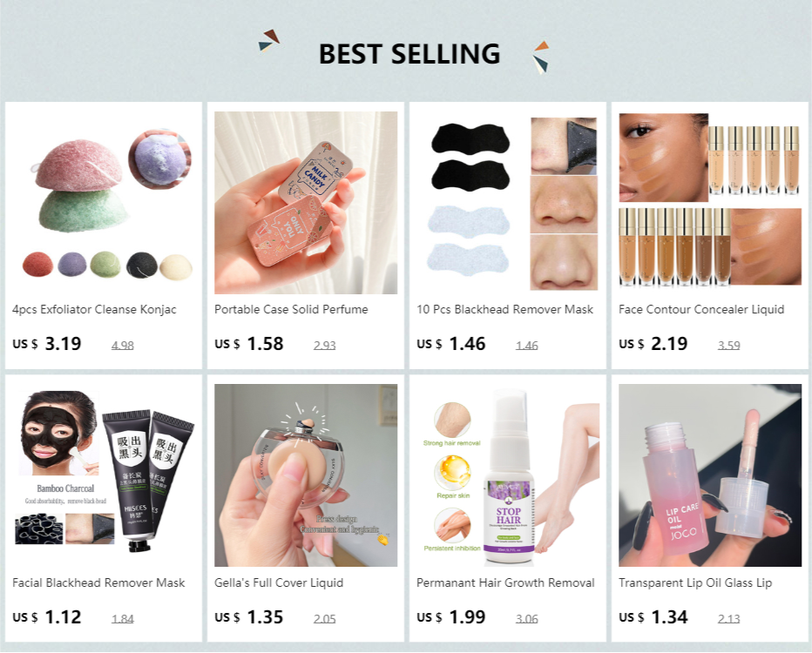
Task: Click the 'Face Contour Concealer Liquid' title
Action: pos(701,309)
